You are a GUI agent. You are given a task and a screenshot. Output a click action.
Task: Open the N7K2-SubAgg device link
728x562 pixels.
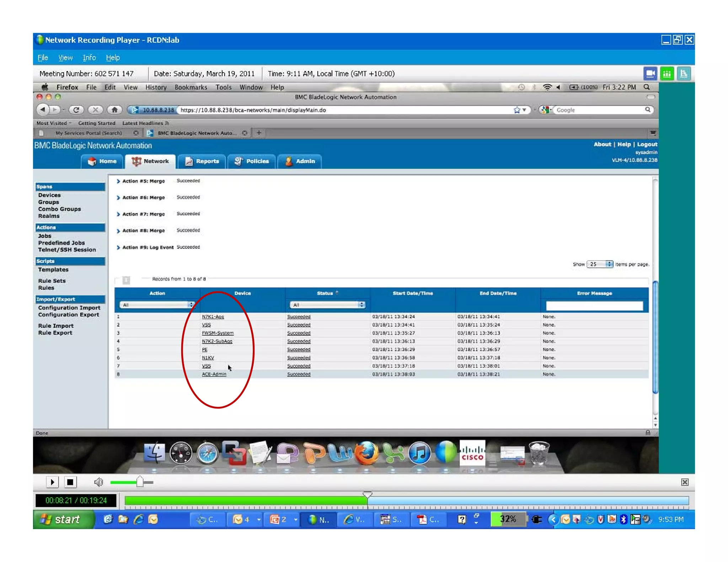tap(217, 341)
